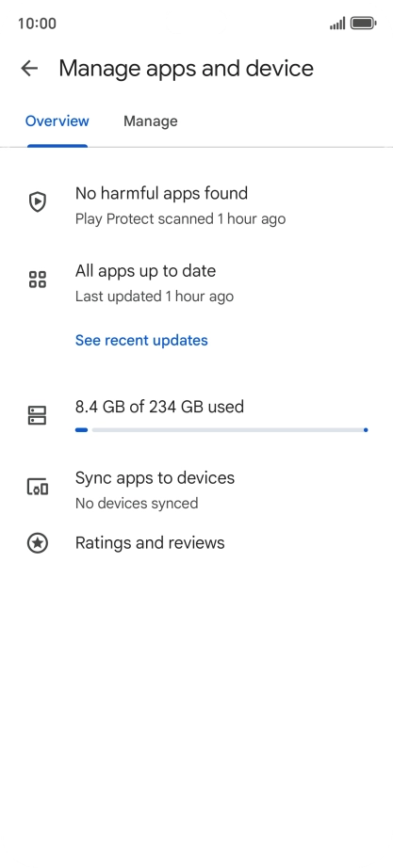Tap the back arrow icon
The width and height of the screenshot is (393, 868).
(29, 69)
